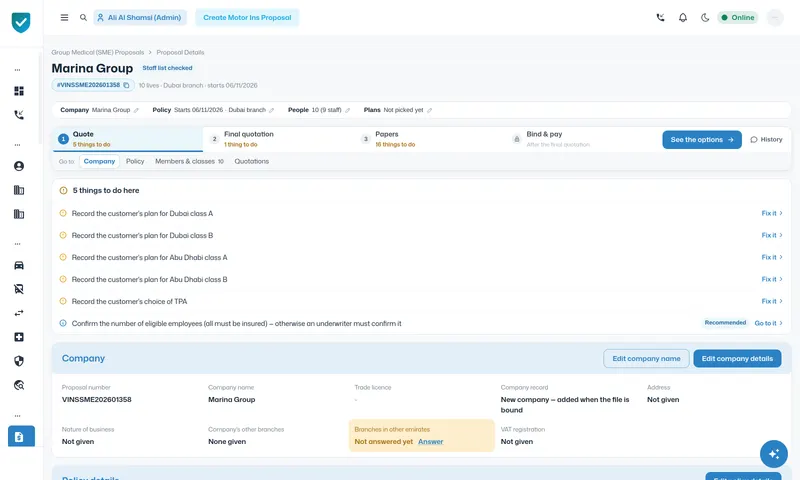Click the search magnifier icon
This screenshot has width=800, height=480.
click(x=83, y=17)
